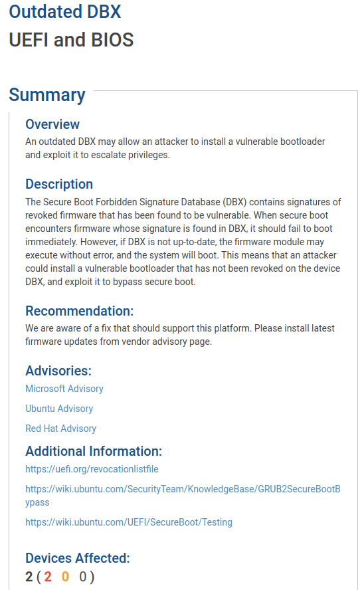Click the dark gray device count 0

pos(83,577)
